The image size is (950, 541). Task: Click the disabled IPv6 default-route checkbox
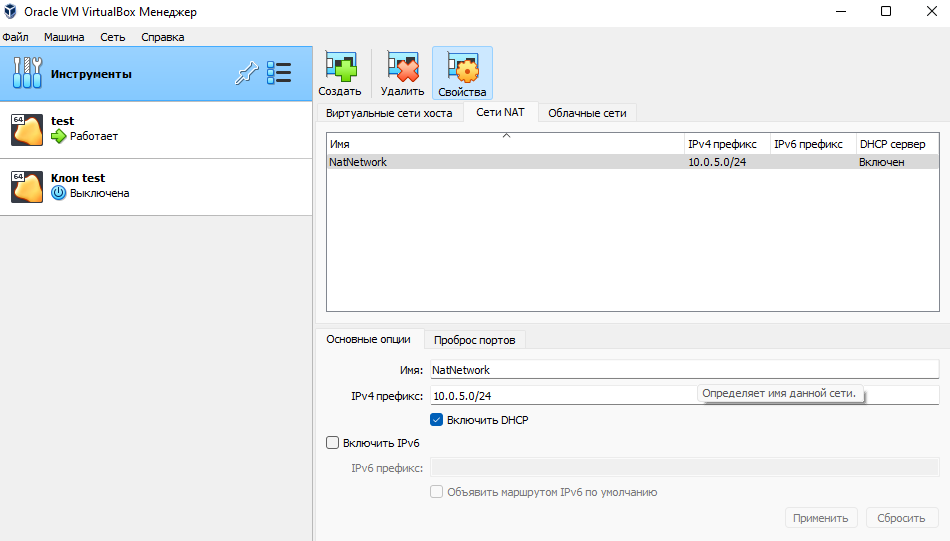[436, 492]
